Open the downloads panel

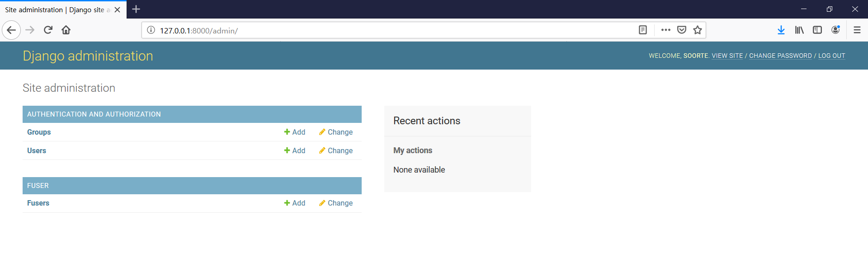coord(781,30)
